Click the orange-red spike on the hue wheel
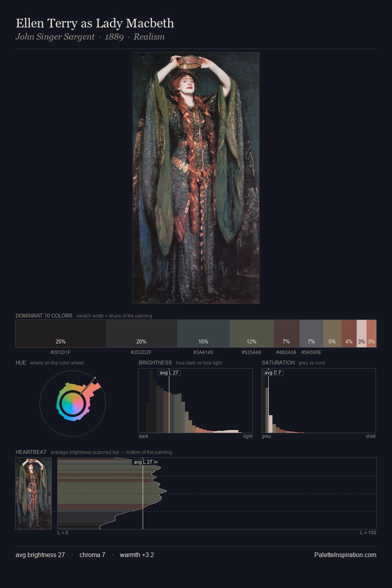 [93, 389]
